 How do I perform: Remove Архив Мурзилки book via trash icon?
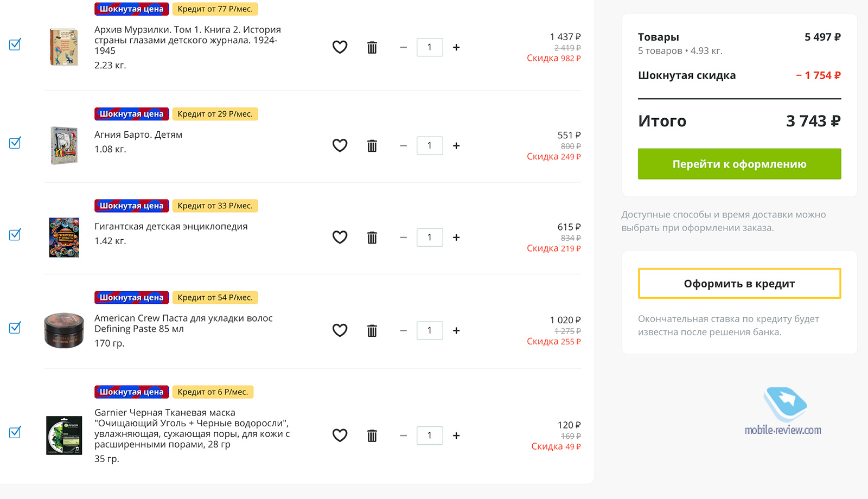pyautogui.click(x=372, y=47)
